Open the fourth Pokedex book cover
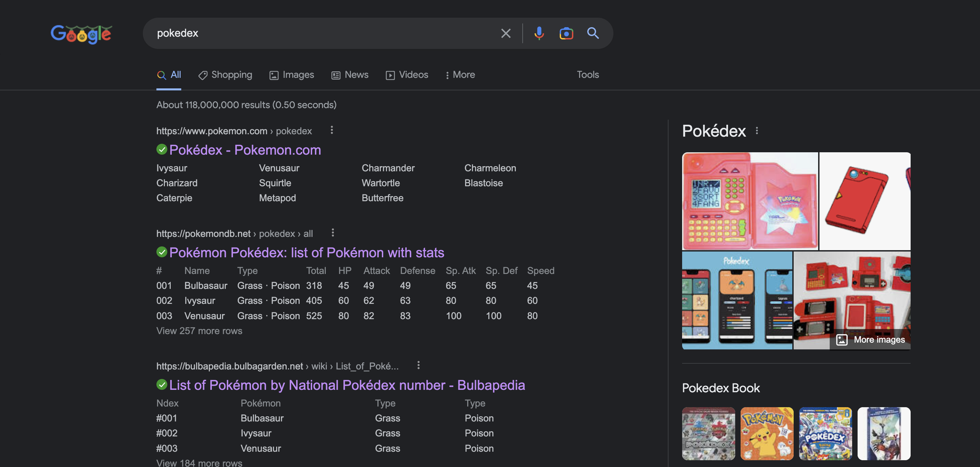The width and height of the screenshot is (980, 467). tap(884, 434)
